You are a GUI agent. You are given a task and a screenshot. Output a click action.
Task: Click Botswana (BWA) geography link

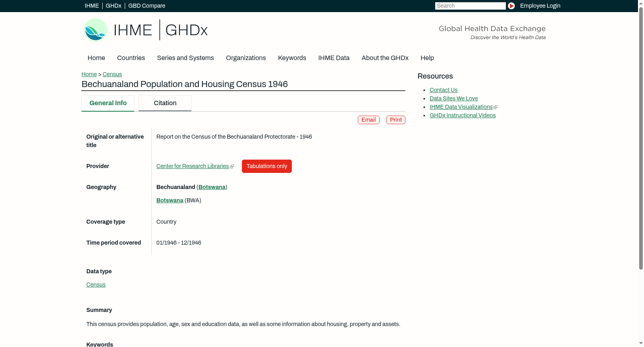[x=170, y=200]
